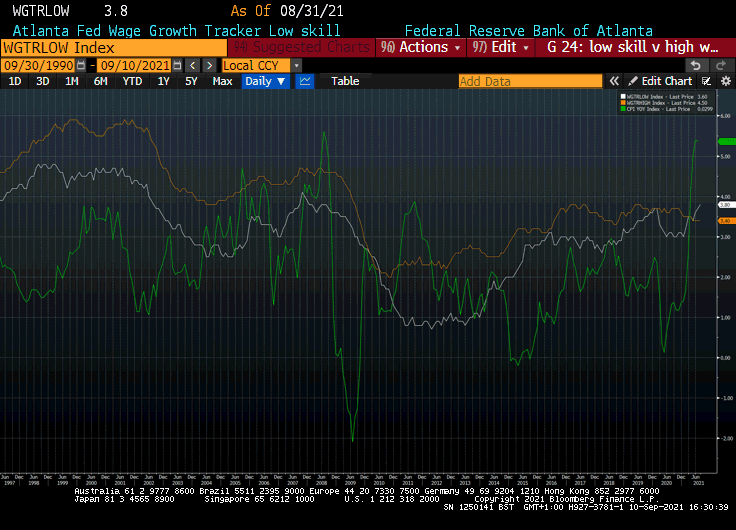Open end date calendar picker icon
Image resolution: width=736 pixels, height=530 pixels.
pos(177,65)
